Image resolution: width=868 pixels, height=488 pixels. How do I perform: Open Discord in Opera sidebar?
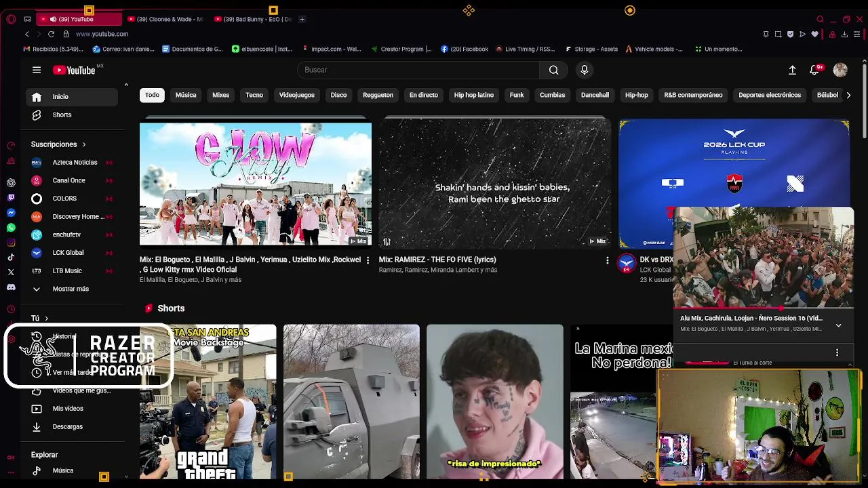[11, 287]
